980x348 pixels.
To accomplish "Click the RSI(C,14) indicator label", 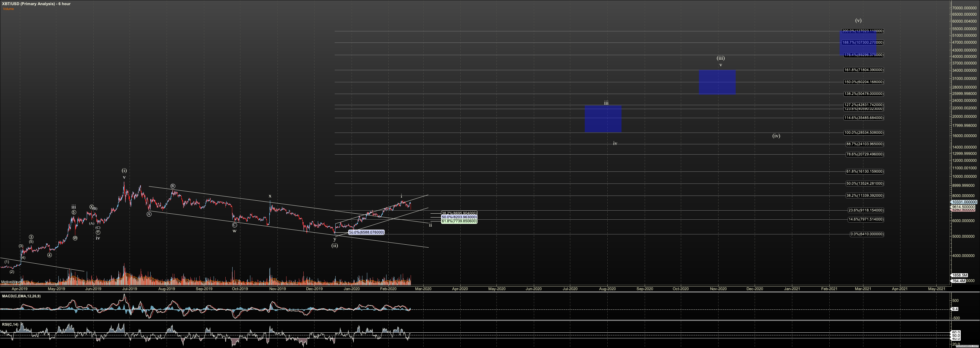I will 10,324.
